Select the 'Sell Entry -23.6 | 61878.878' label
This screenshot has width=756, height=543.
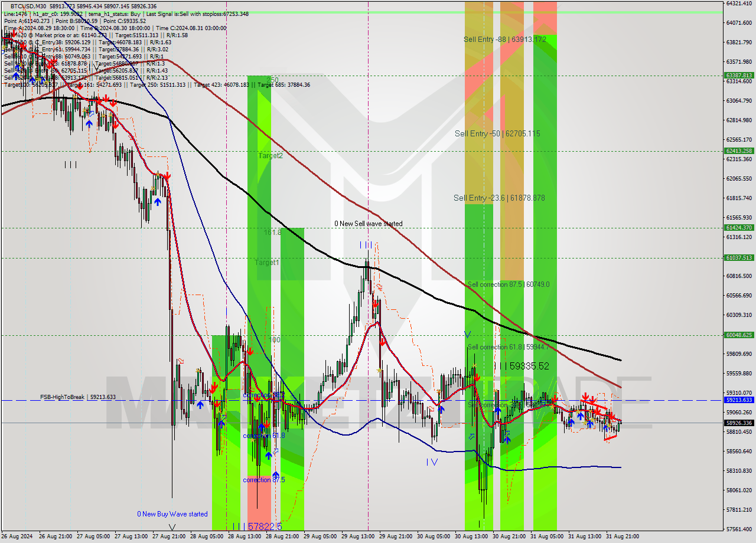[x=499, y=198]
